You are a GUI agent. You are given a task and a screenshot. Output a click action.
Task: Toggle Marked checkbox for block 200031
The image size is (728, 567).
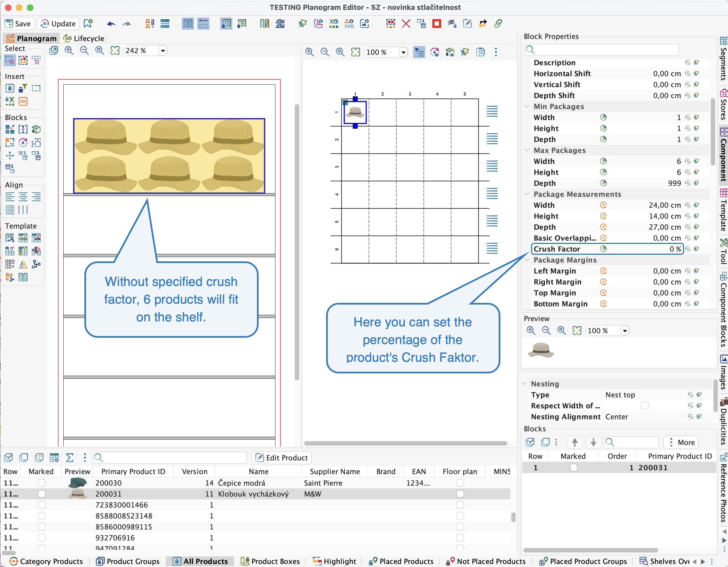point(573,468)
